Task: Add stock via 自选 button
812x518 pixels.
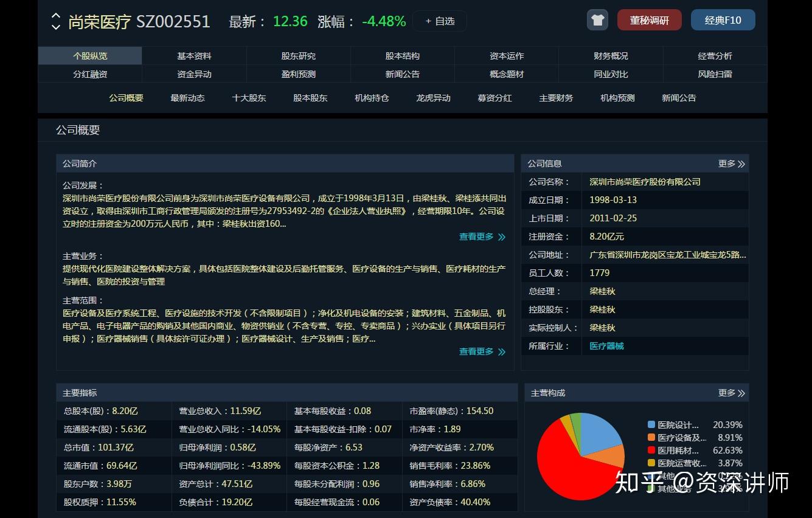Action: [x=440, y=21]
